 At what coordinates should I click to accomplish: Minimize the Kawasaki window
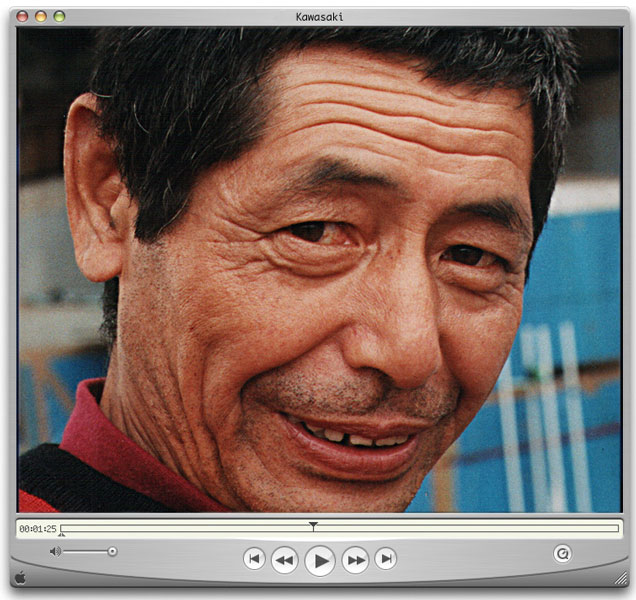[x=41, y=16]
